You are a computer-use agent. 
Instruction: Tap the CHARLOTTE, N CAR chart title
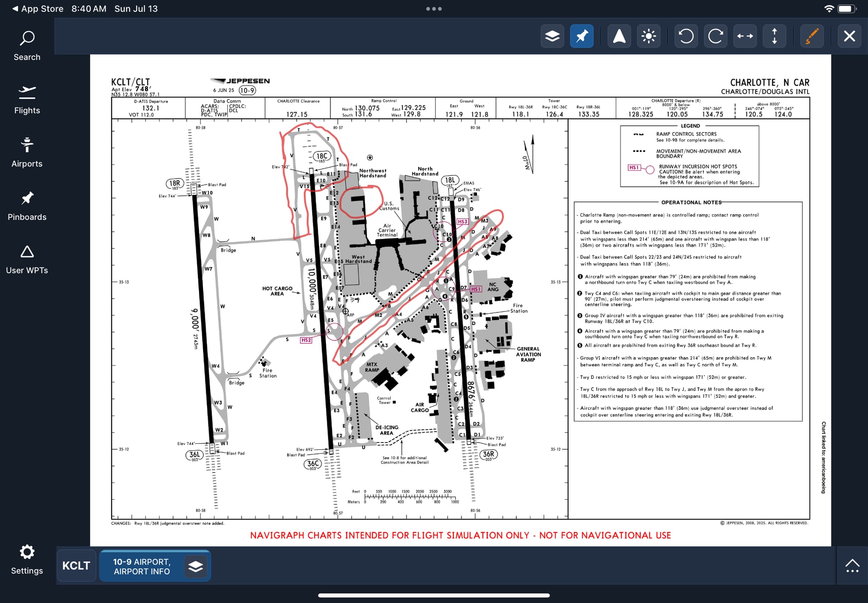(x=769, y=82)
